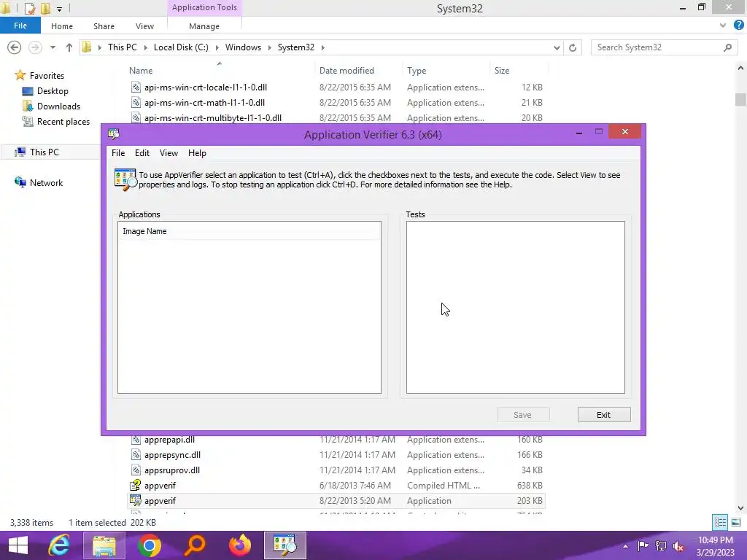Open View menu in Application Verifier
Viewport: 747px width, 560px height.
tap(169, 153)
